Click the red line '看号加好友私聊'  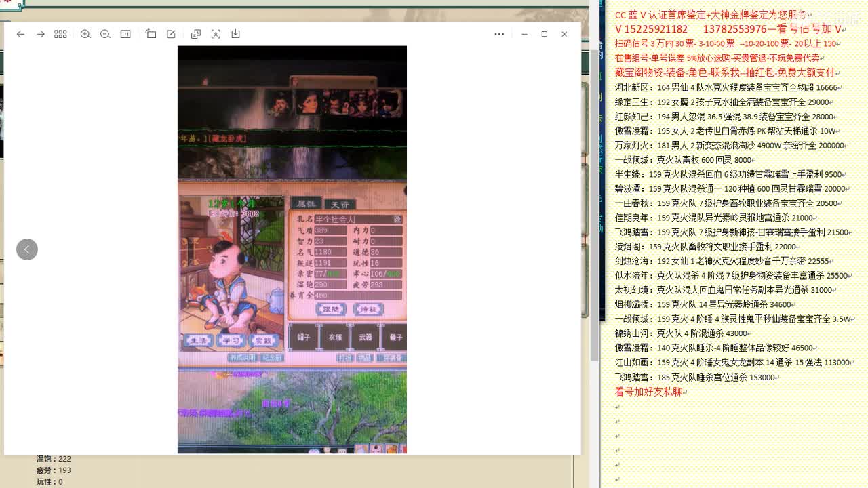pos(650,392)
